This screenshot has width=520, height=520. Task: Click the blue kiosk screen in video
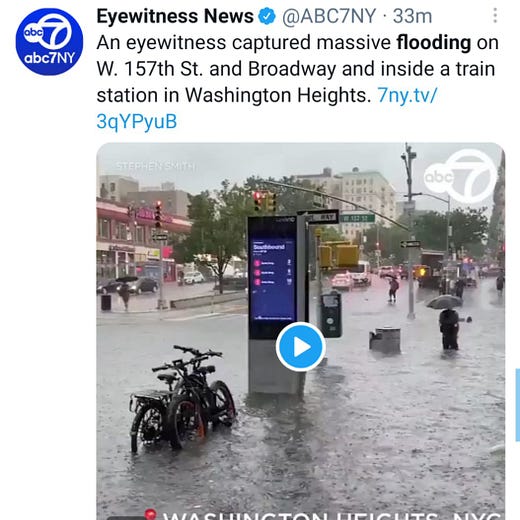click(x=273, y=279)
